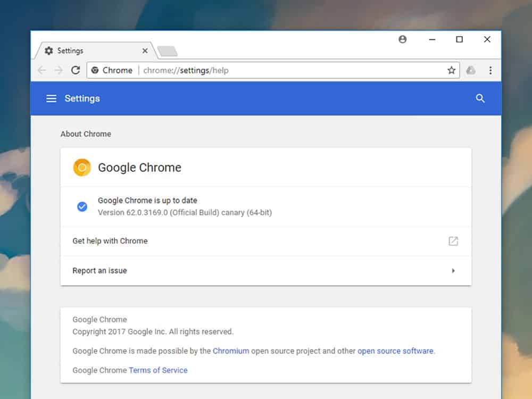Open the Chrome three-dot menu
The height and width of the screenshot is (399, 532).
[x=490, y=70]
